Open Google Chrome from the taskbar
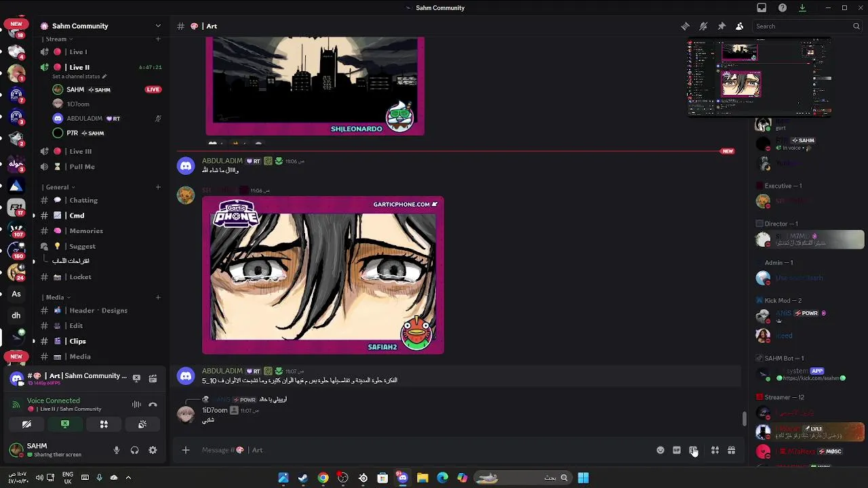Screen dimensions: 868x488 click(x=323, y=478)
